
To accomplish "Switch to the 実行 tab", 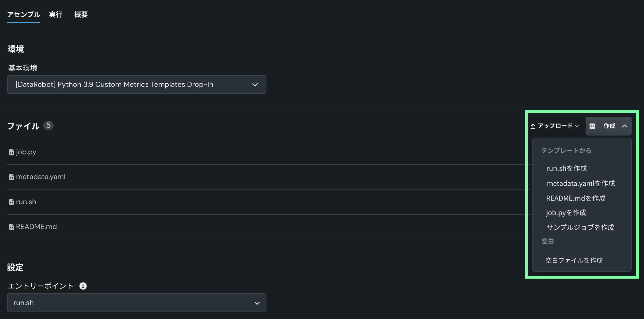I will pyautogui.click(x=56, y=14).
